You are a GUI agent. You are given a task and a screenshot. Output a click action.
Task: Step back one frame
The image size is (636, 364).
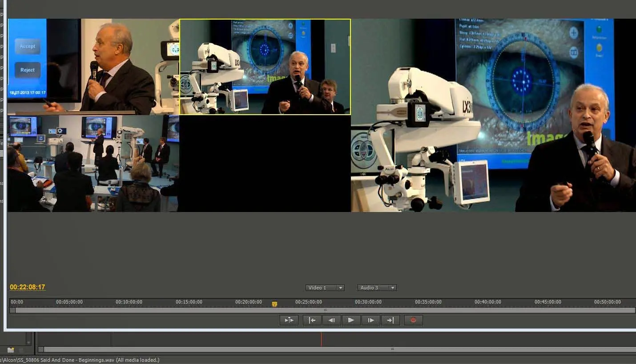(331, 320)
